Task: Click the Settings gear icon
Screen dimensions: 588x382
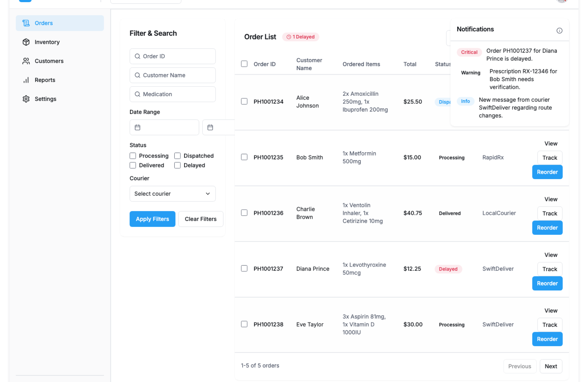Action: (x=26, y=99)
